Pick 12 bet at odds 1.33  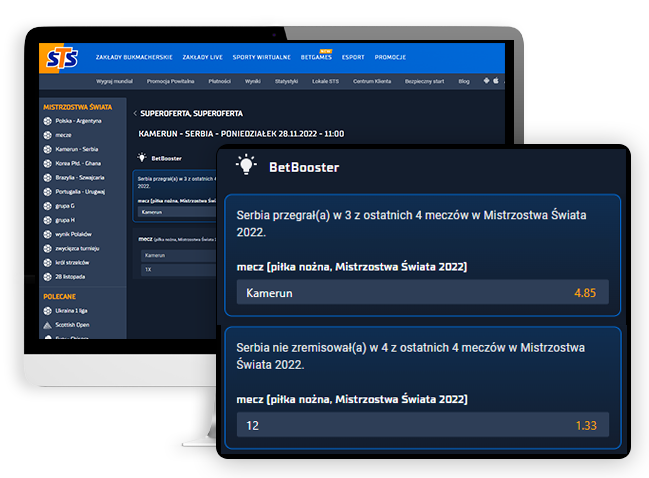(x=423, y=425)
